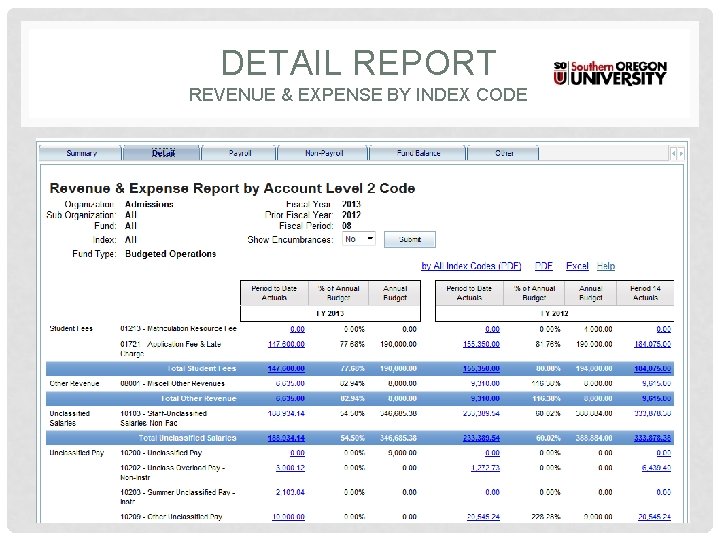720x540 pixels.
Task: Open the Payroll tab
Action: tap(240, 153)
